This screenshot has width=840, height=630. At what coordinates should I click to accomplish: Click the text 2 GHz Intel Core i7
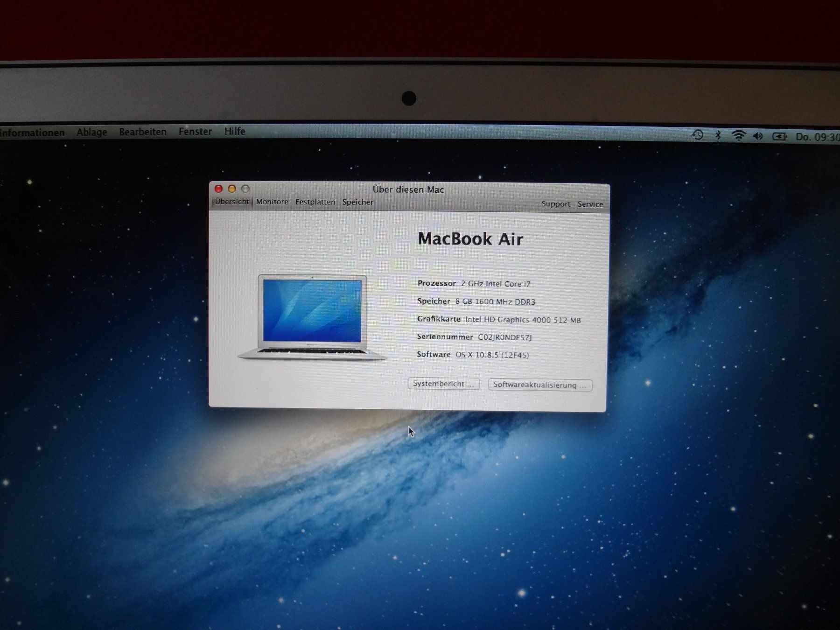[x=496, y=284]
